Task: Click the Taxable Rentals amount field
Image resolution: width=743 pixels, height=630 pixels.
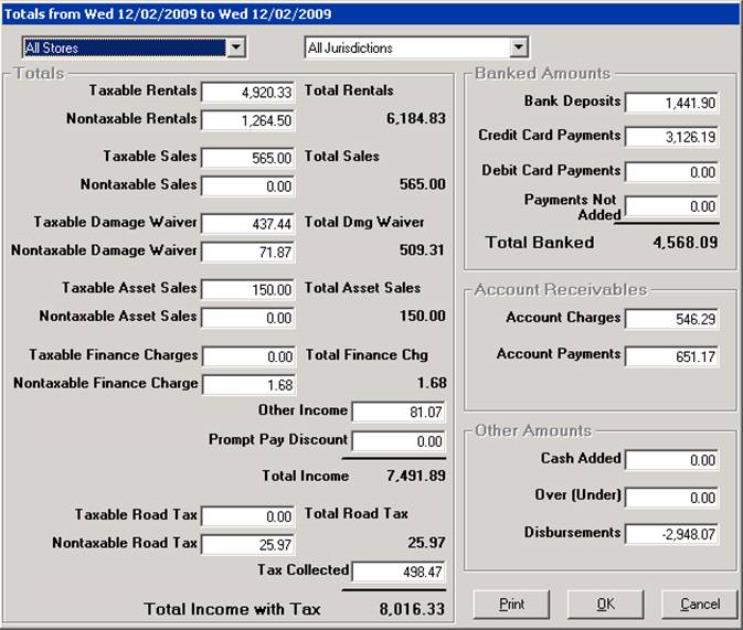Action: pos(248,92)
